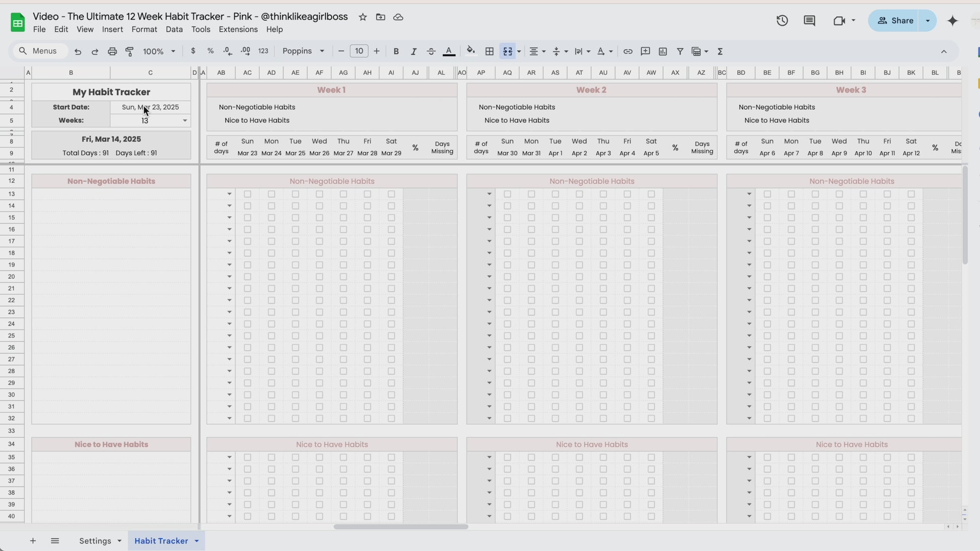The height and width of the screenshot is (551, 980).
Task: Click the font size input field
Action: point(359,51)
